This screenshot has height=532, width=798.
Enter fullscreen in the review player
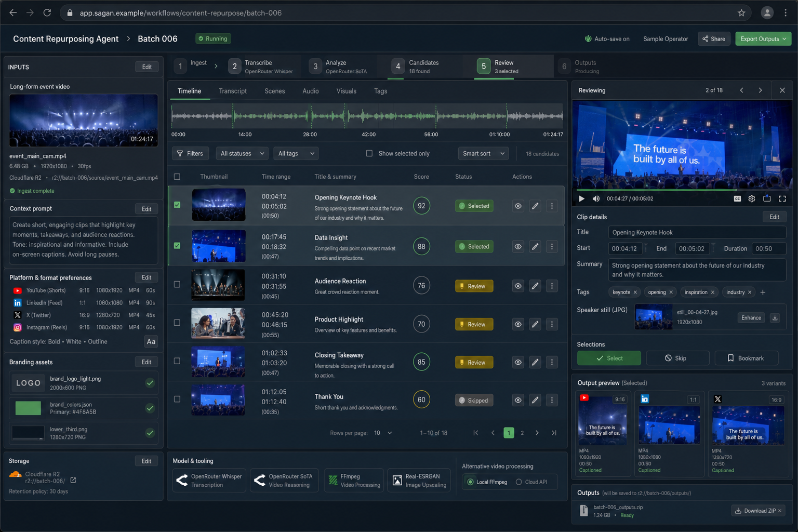pos(782,198)
